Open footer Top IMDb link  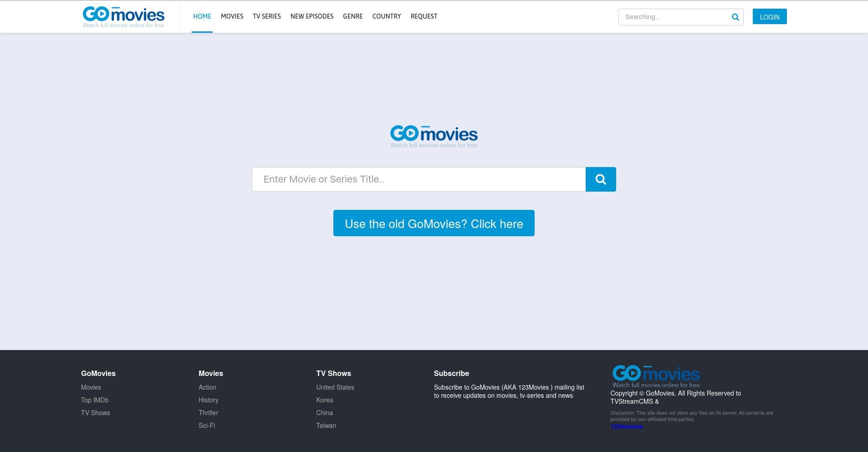(95, 400)
